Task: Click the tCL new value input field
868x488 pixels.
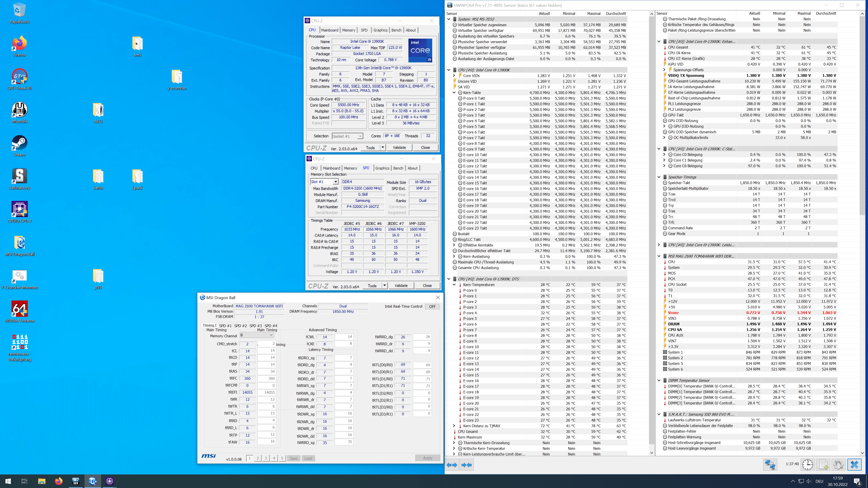Action: (267, 351)
